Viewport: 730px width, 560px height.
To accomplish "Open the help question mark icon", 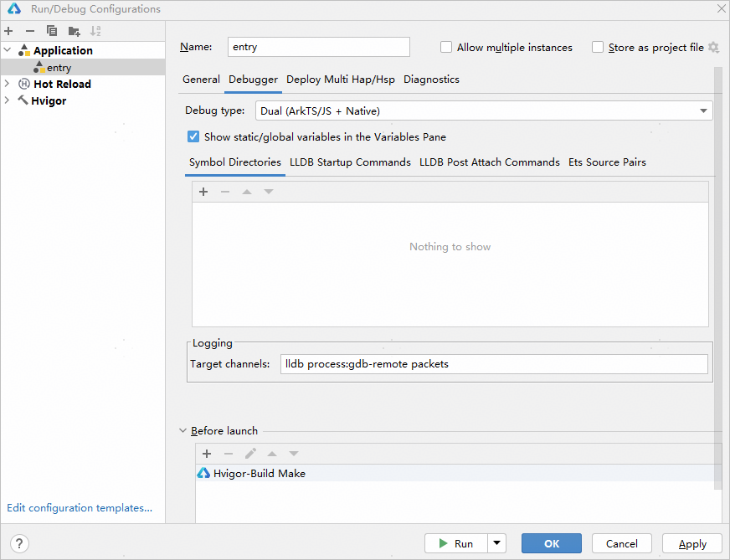I will [x=19, y=543].
